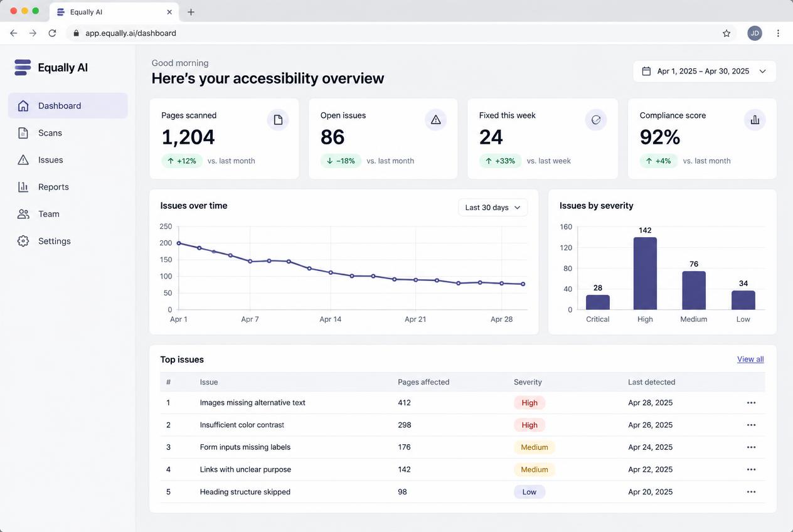The image size is (793, 532).
Task: Click the Pages affected column header
Action: coord(423,382)
